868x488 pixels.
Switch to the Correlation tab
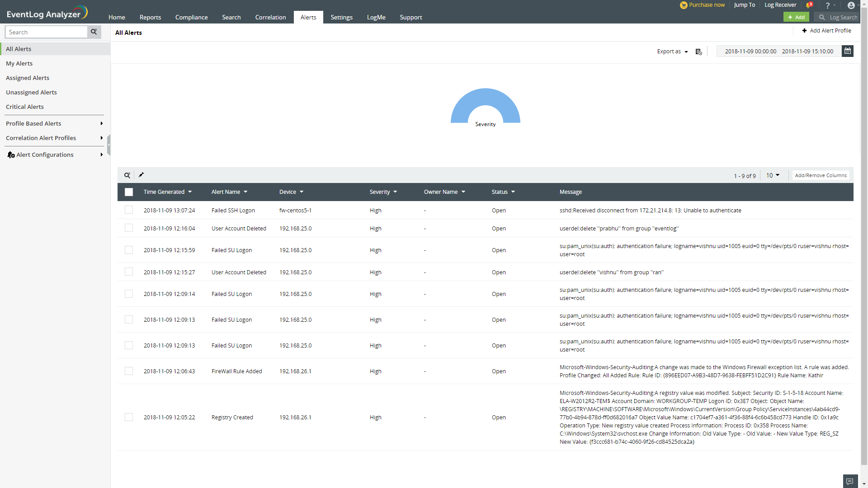point(270,17)
